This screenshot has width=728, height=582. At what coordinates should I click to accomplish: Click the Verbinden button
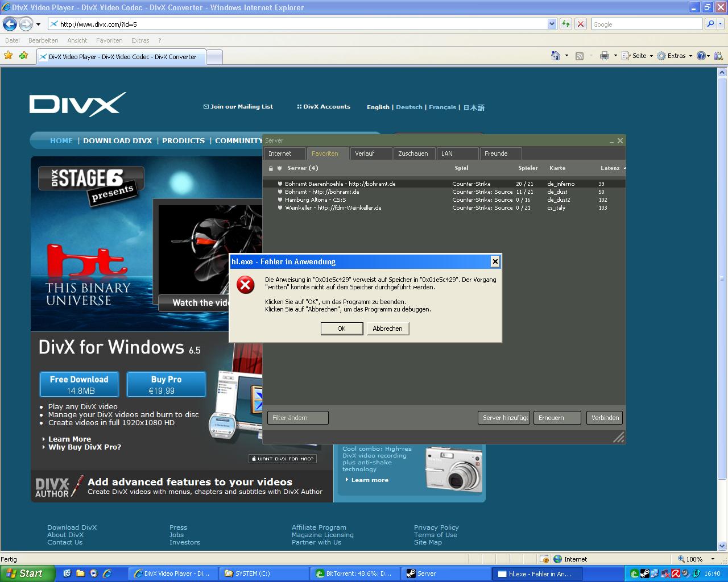605,418
